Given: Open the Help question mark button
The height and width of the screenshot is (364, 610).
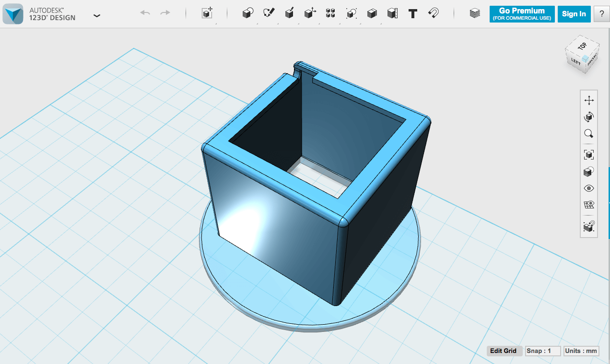Looking at the screenshot, I should (x=601, y=14).
